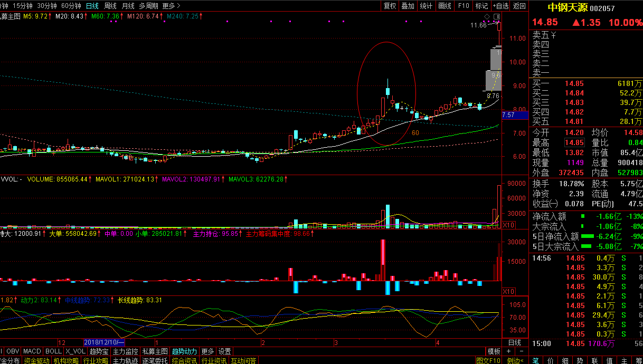Open the 模板 template menu
The height and width of the screenshot is (364, 643).
pyautogui.click(x=494, y=351)
